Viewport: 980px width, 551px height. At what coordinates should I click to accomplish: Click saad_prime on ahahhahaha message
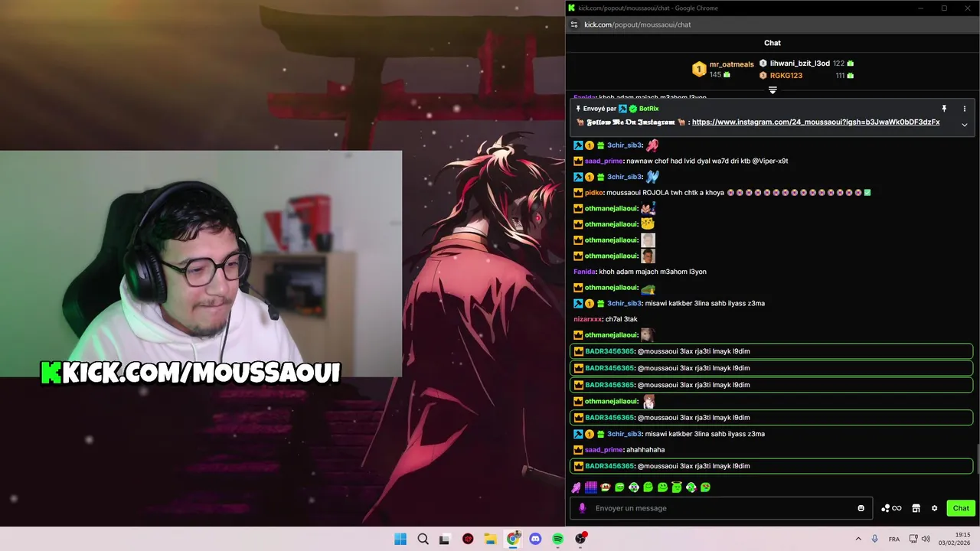pos(603,450)
